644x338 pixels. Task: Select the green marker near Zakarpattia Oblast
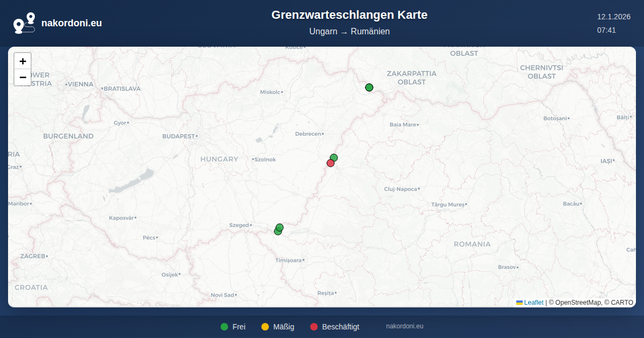(369, 87)
